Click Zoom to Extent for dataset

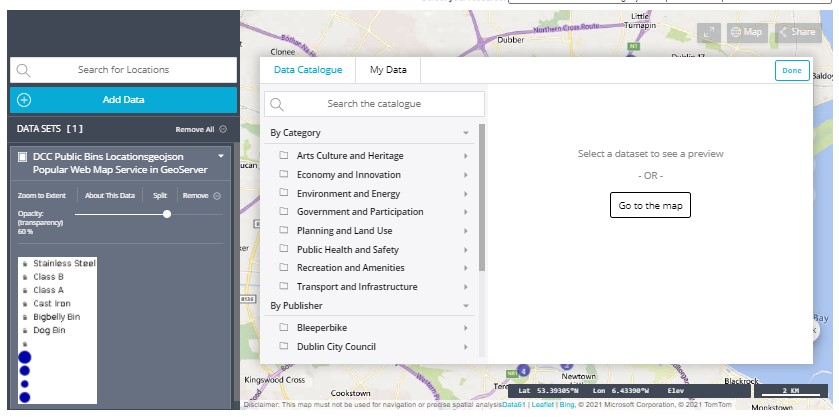point(42,195)
